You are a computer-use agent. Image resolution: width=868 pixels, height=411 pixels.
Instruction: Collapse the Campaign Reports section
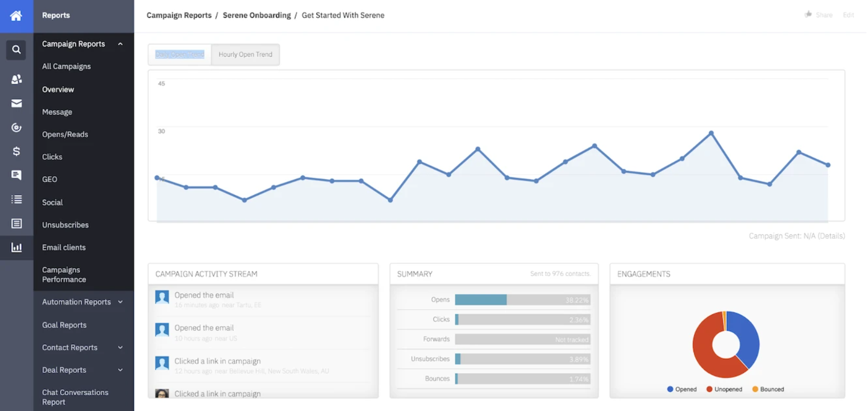coord(120,44)
